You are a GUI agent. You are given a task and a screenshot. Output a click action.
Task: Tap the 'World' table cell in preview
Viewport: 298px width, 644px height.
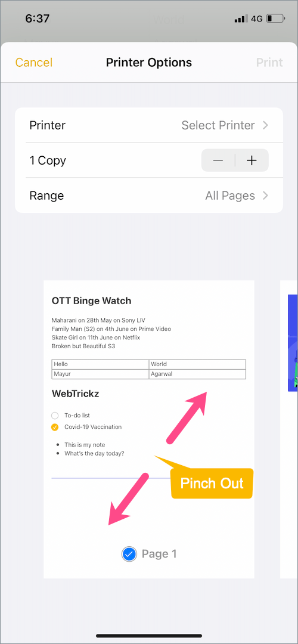click(x=197, y=364)
